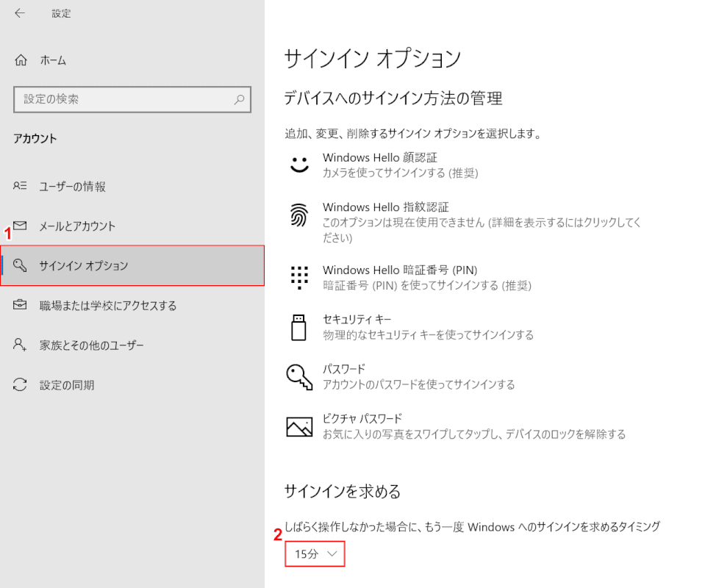Open 家族とその他のユーザー
This screenshot has height=588, width=705.
click(x=132, y=345)
